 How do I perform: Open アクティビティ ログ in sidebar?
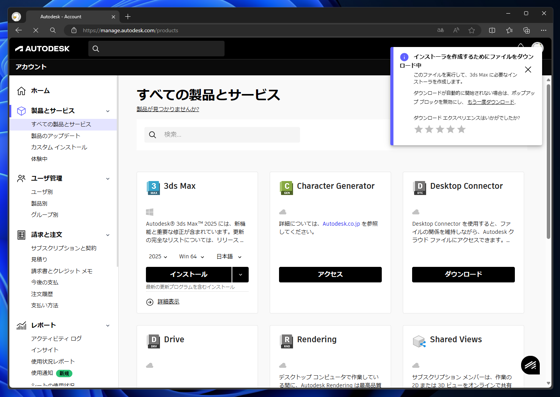pyautogui.click(x=56, y=338)
